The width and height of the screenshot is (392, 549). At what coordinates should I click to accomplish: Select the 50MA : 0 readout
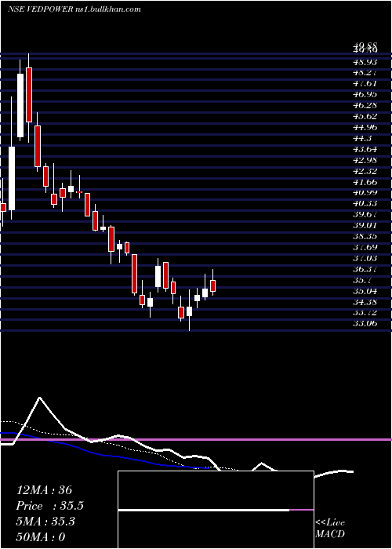point(41,537)
